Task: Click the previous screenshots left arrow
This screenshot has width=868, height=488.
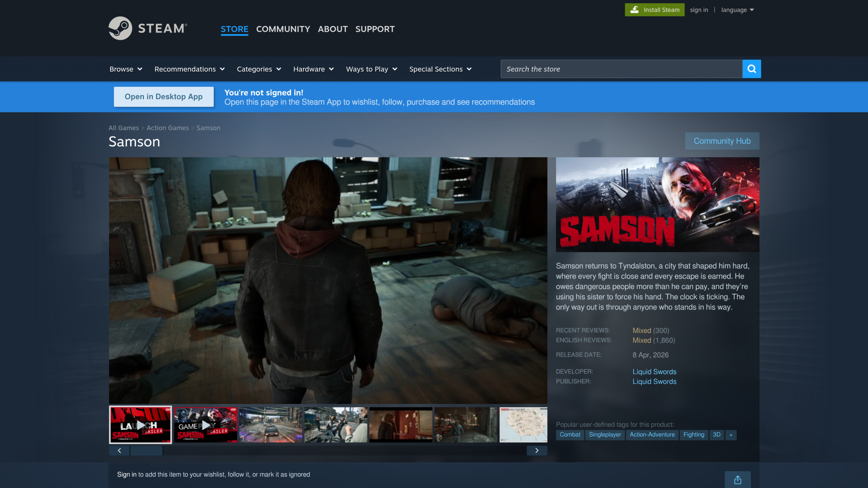Action: pos(119,450)
